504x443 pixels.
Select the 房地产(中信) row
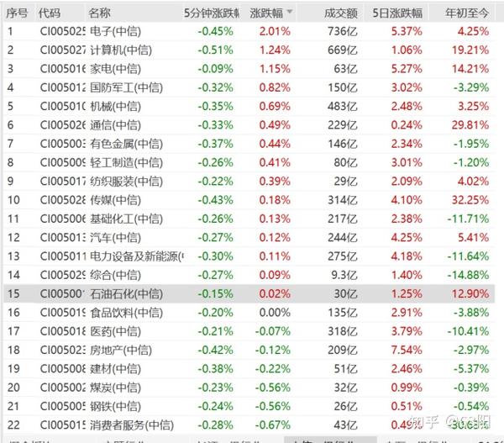[249, 350]
